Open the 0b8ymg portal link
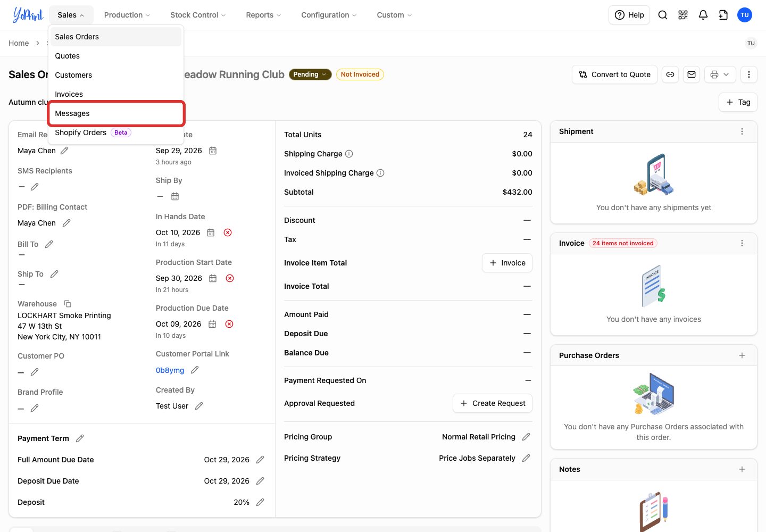 [170, 370]
